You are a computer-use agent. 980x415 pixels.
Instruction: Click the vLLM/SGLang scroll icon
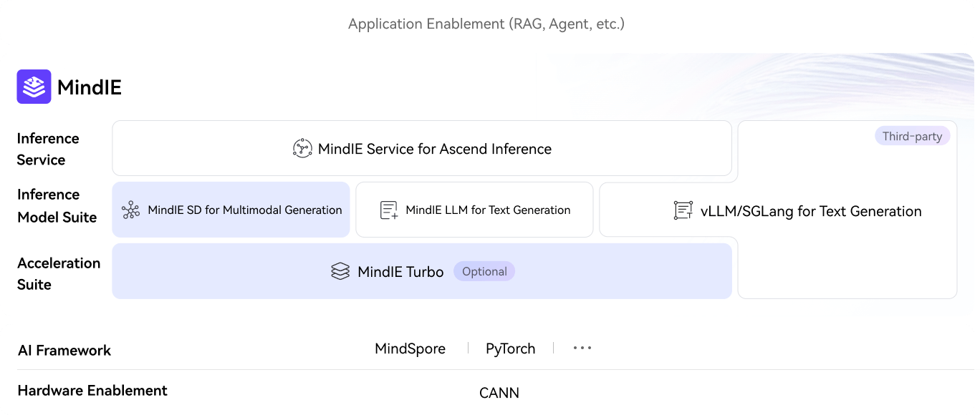click(683, 211)
